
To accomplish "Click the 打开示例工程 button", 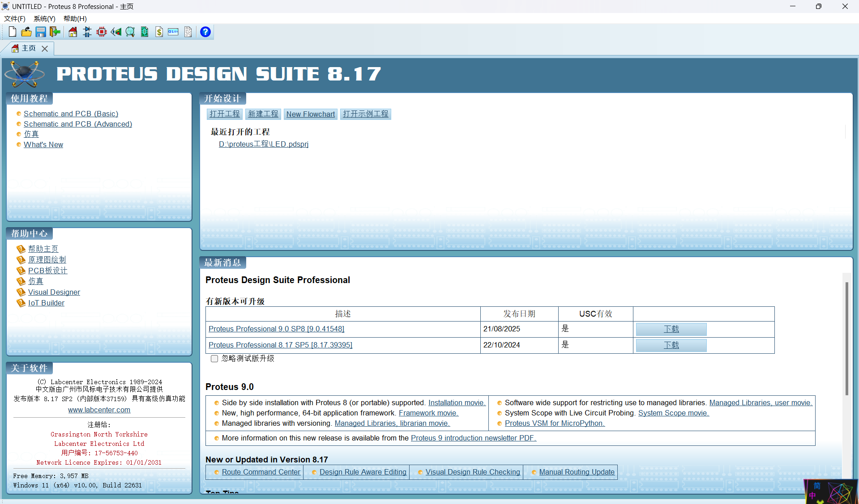I will [366, 114].
